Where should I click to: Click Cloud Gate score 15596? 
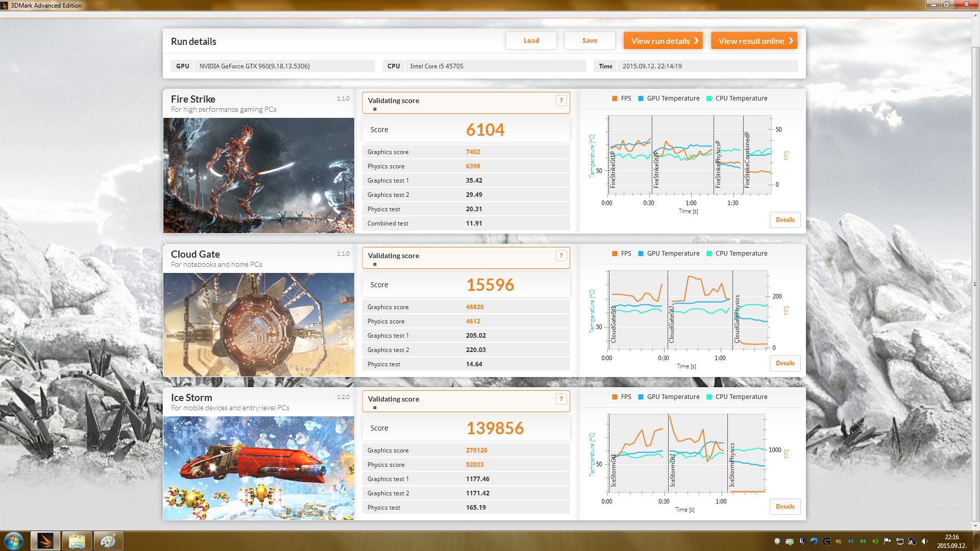coord(490,285)
